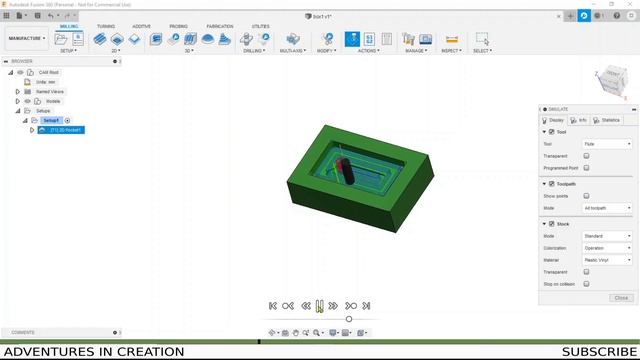Screen dimensions: 640x360
Task: Switch to the Probing ribbon tab
Action: (178, 26)
